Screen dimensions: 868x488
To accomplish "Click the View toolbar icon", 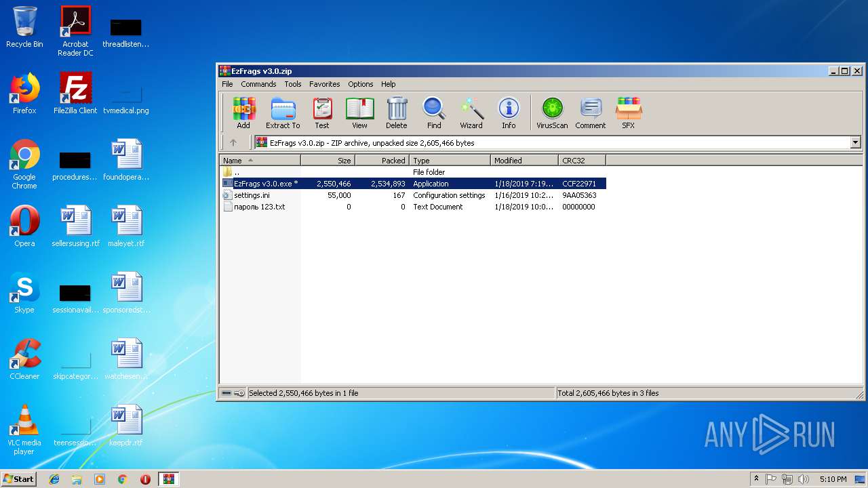I will point(359,113).
